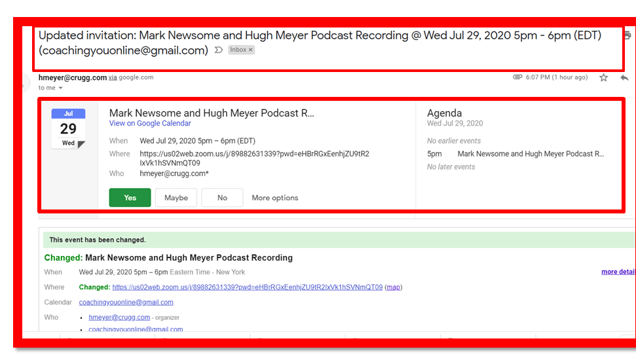Click the reply arrow icon
The height and width of the screenshot is (364, 636).
tap(624, 77)
